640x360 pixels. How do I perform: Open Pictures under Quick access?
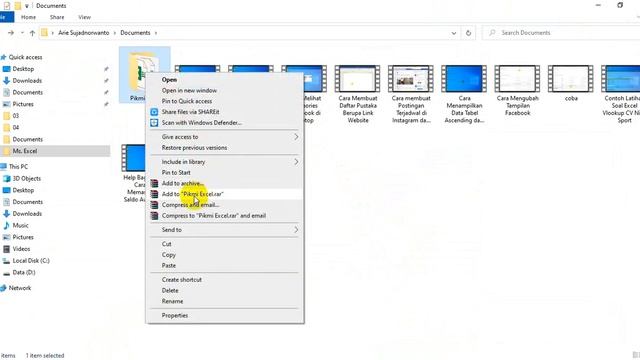pos(23,104)
